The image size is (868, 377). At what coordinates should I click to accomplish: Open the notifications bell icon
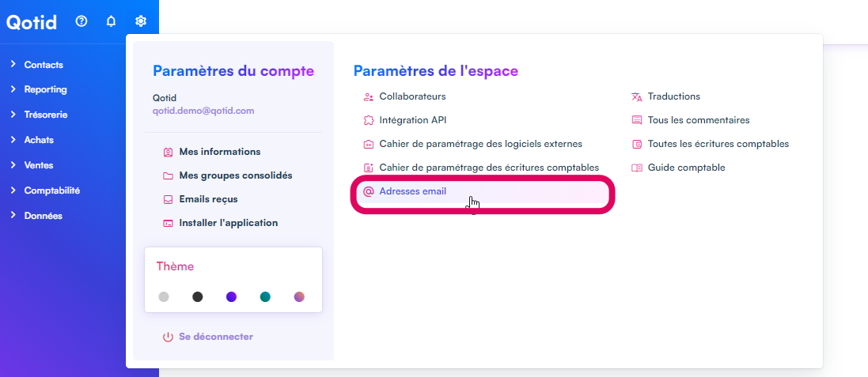(111, 21)
